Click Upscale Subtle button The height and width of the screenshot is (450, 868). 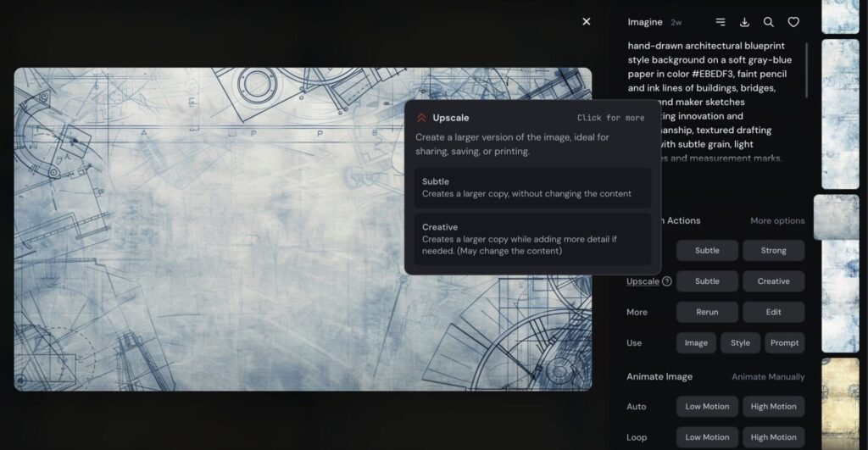tap(707, 281)
